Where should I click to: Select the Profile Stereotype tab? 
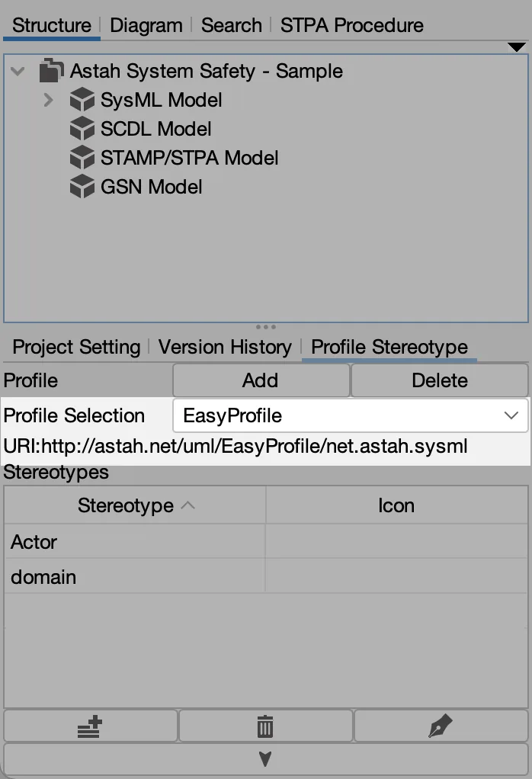click(389, 347)
